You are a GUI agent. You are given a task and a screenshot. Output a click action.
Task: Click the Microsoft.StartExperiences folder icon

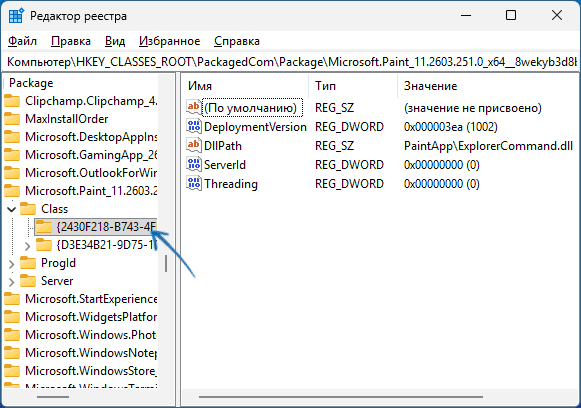tap(12, 299)
